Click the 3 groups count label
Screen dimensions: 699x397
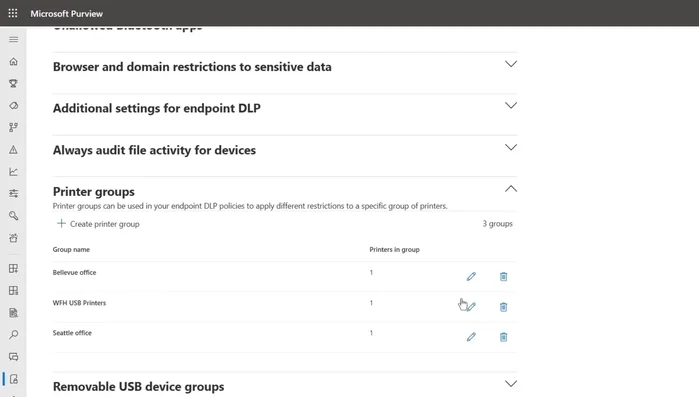point(498,224)
